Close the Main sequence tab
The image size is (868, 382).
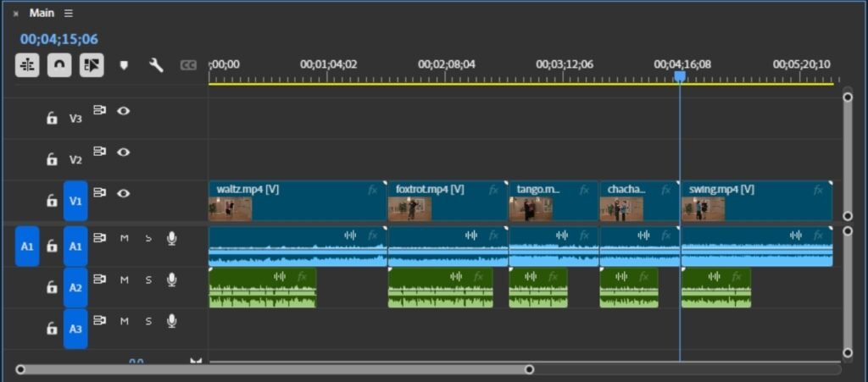pyautogui.click(x=15, y=14)
